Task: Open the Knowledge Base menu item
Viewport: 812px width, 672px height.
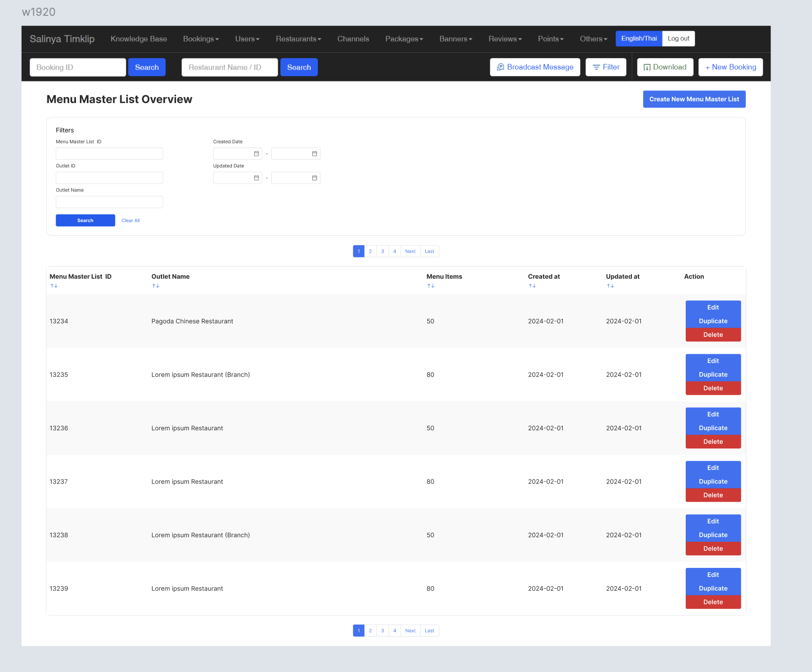Action: click(139, 39)
